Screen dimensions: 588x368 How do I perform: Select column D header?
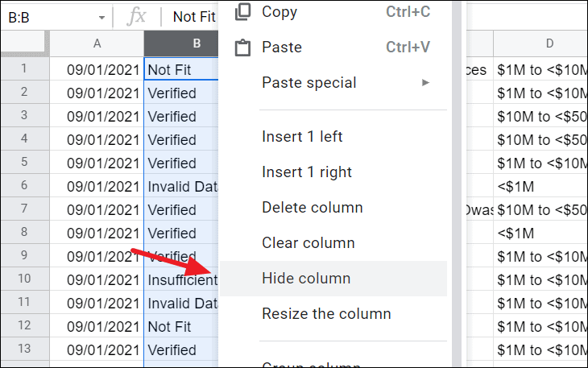(x=540, y=43)
